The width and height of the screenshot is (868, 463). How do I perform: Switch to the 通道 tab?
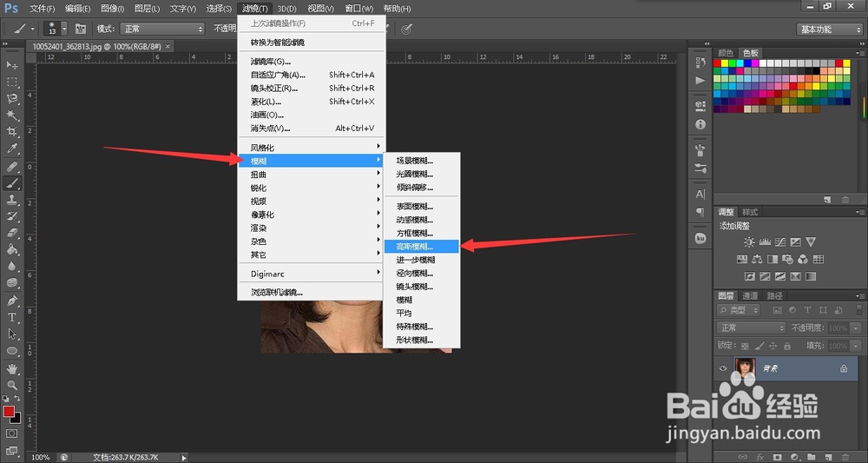coord(750,295)
